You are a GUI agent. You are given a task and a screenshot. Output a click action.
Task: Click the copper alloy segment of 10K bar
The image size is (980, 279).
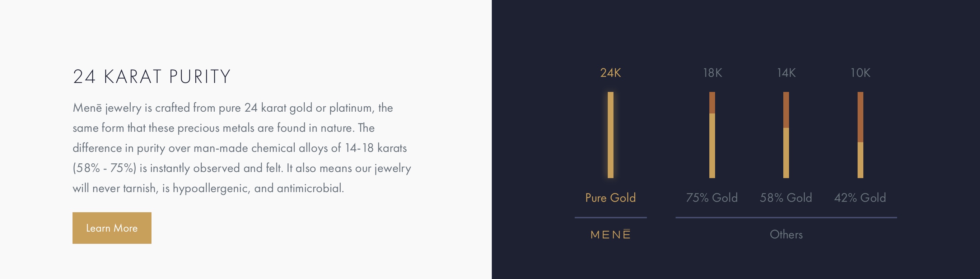[x=860, y=117]
